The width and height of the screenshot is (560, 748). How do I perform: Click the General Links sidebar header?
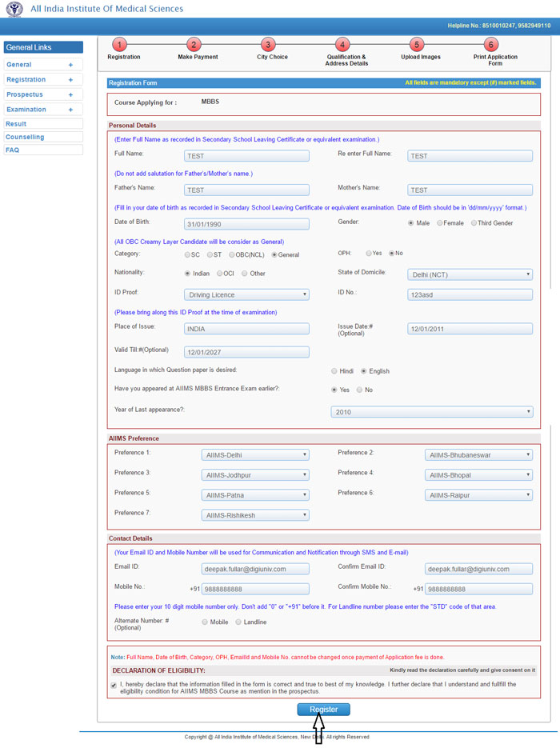pyautogui.click(x=43, y=47)
